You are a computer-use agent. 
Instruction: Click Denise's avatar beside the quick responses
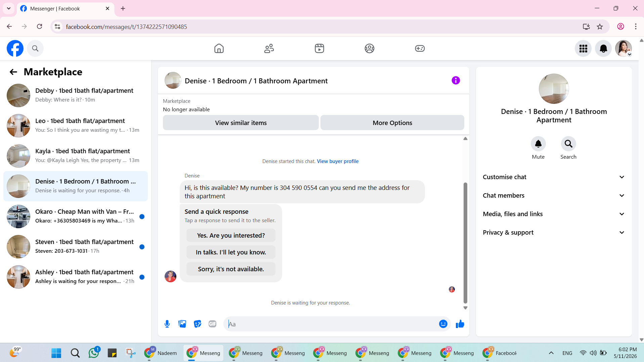point(170,276)
